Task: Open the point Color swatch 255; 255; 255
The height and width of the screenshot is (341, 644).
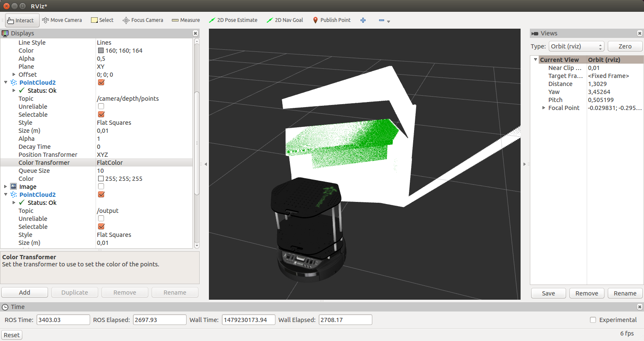Action: 101,179
